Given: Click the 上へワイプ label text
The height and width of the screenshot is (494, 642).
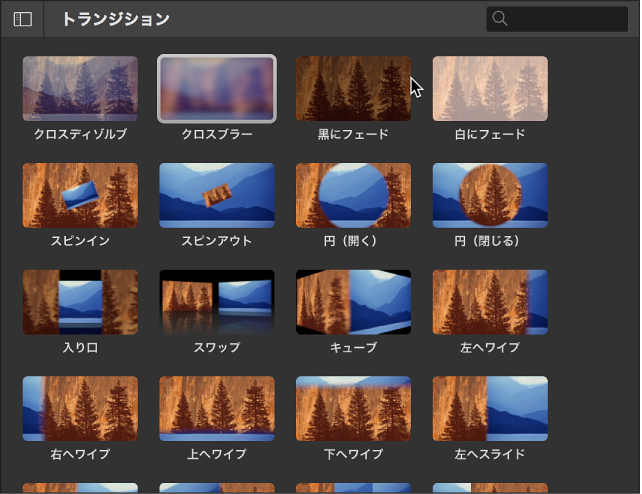Looking at the screenshot, I should coord(217,454).
